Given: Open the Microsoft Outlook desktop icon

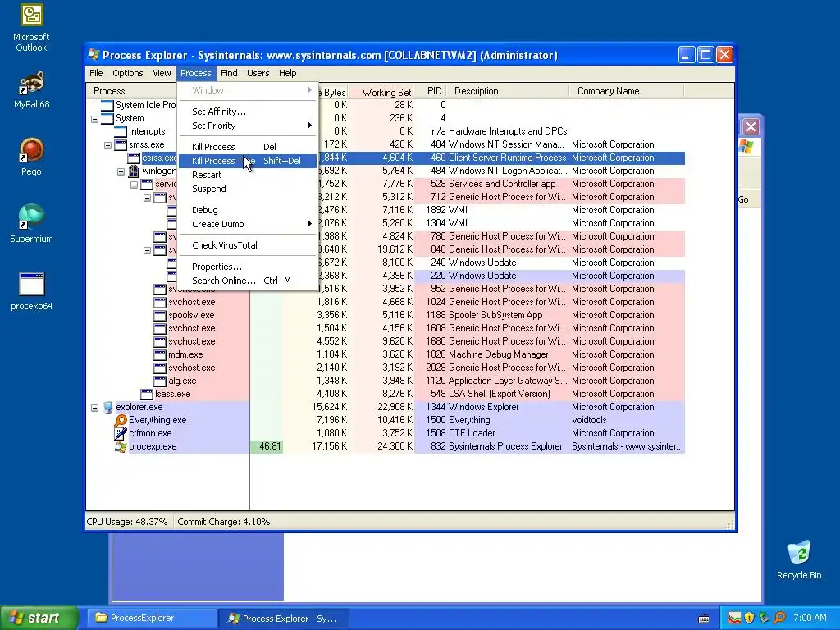Looking at the screenshot, I should point(31,28).
